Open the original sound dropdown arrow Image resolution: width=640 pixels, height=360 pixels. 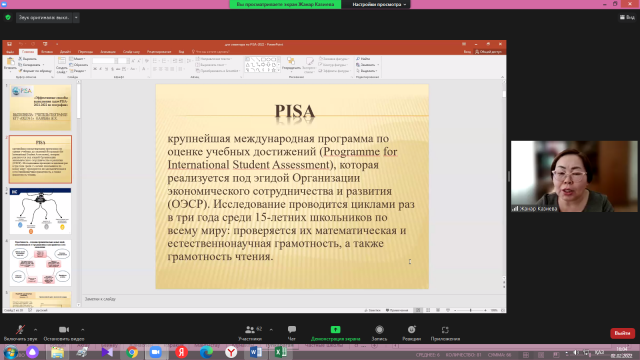coord(76,18)
